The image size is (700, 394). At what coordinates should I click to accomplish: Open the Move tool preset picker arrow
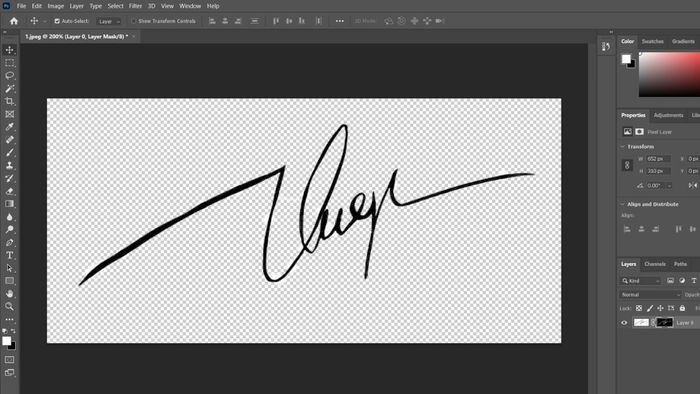[x=44, y=21]
